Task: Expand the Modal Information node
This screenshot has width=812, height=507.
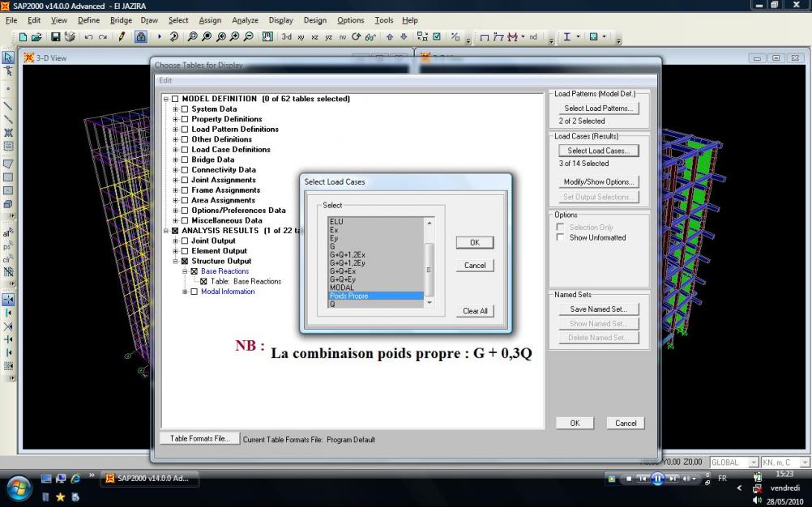Action: coord(185,292)
